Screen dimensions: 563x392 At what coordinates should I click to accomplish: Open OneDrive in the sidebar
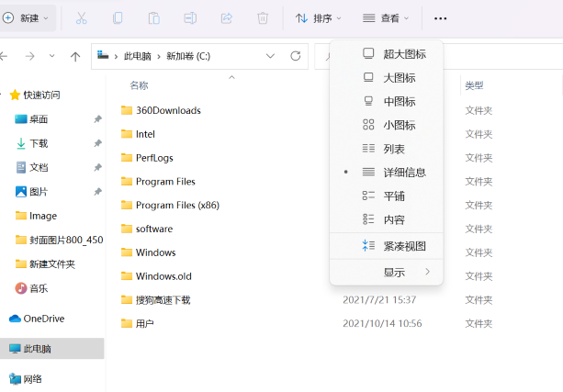(43, 319)
